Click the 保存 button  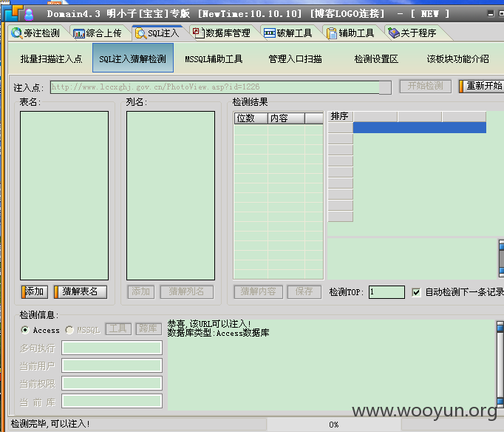pyautogui.click(x=304, y=291)
